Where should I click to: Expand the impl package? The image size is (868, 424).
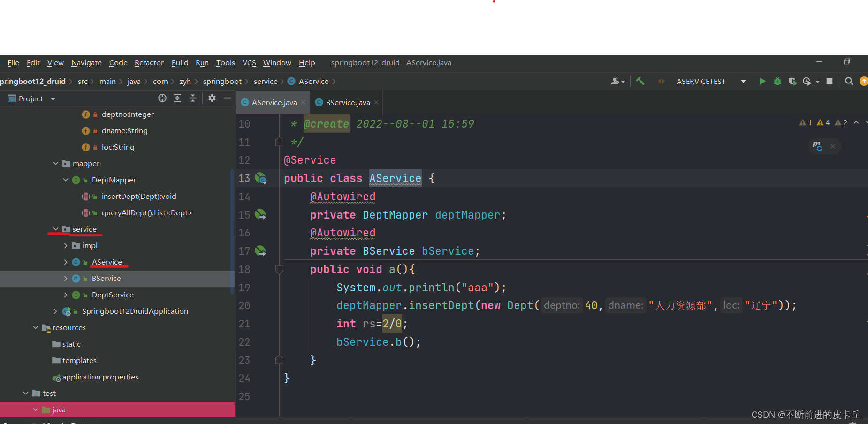coord(66,245)
